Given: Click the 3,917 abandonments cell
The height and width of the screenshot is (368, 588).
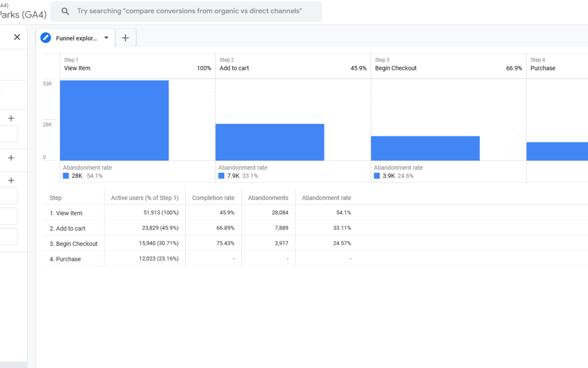Looking at the screenshot, I should [281, 243].
